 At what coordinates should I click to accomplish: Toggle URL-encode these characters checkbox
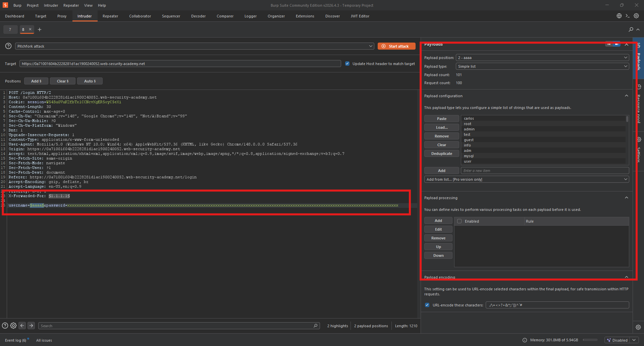pos(427,305)
